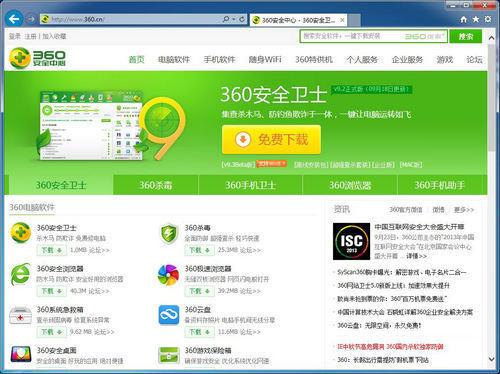Click 下载 button for 360安全卫士

tap(51, 250)
